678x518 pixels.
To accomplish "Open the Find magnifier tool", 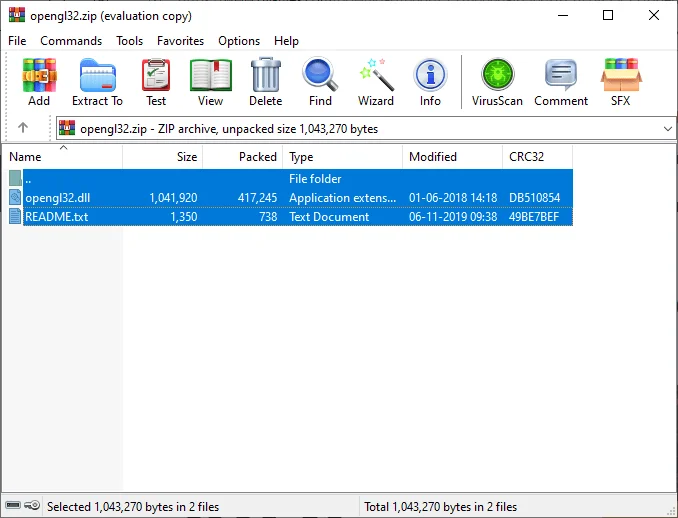I will (320, 82).
